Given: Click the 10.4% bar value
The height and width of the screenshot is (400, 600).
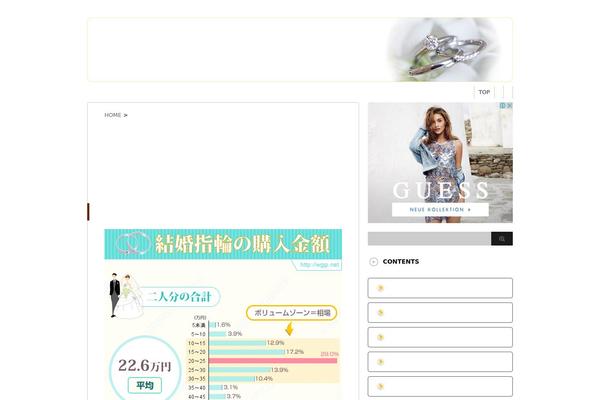Looking at the screenshot, I should pyautogui.click(x=264, y=379).
